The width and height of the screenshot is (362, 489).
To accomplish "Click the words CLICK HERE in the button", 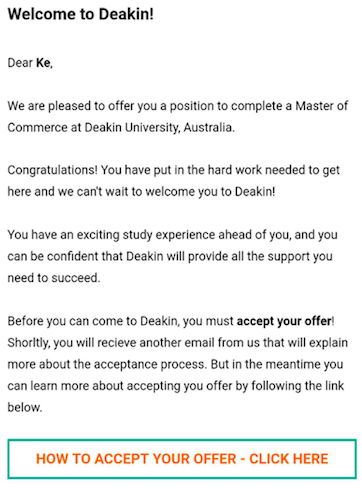I will coord(289,459).
